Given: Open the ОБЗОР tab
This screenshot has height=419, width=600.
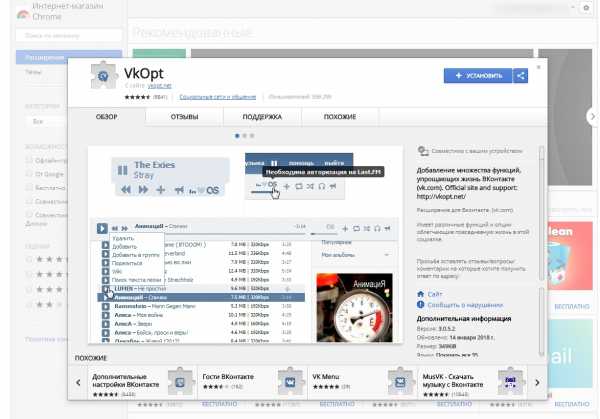Looking at the screenshot, I should click(x=107, y=117).
